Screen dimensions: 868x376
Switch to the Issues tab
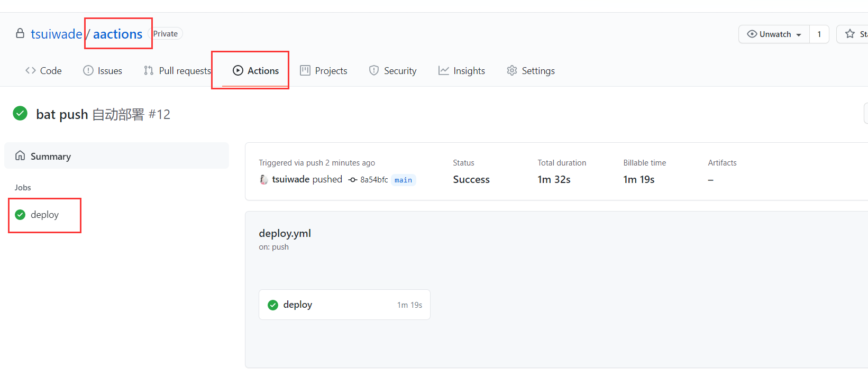click(103, 70)
